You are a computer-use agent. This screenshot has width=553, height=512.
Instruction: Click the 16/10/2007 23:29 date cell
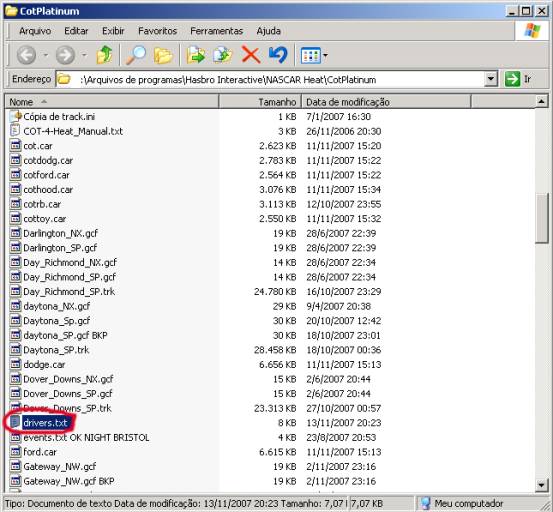(344, 292)
